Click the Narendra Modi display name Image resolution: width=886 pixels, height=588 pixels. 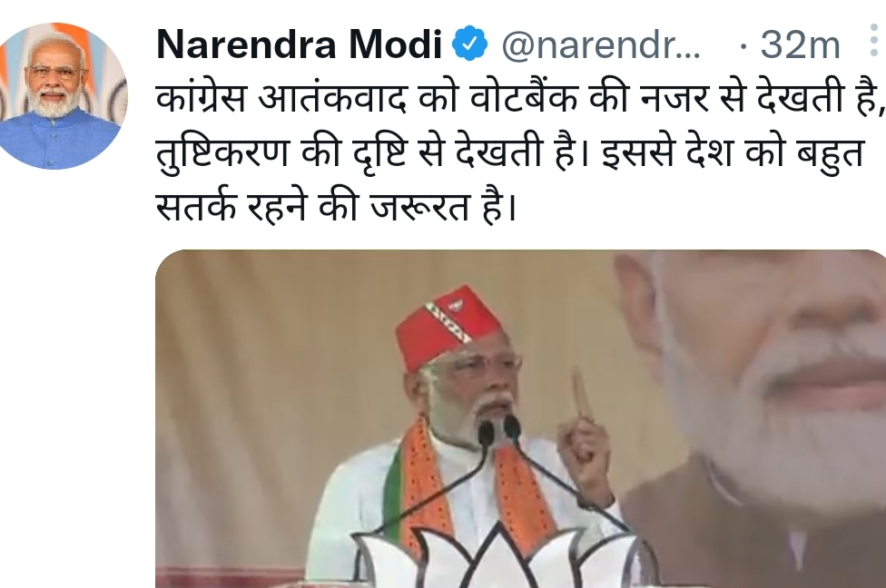(299, 44)
